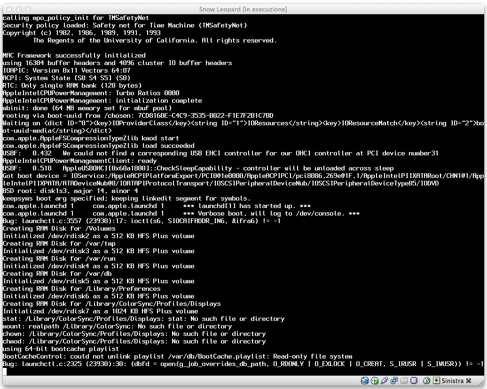This screenshot has width=487, height=389.
Task: Click the 'CheckSleepCapability' console line
Action: [x=198, y=168]
